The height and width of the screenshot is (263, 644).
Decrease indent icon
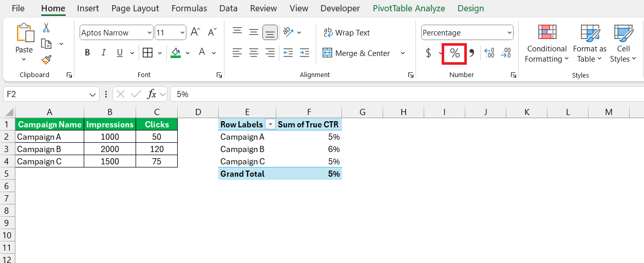coord(288,52)
